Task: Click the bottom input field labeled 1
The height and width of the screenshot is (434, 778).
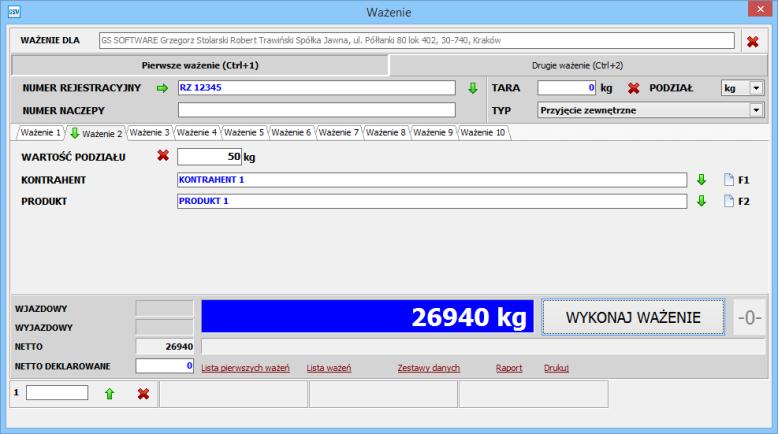Action: pos(57,393)
